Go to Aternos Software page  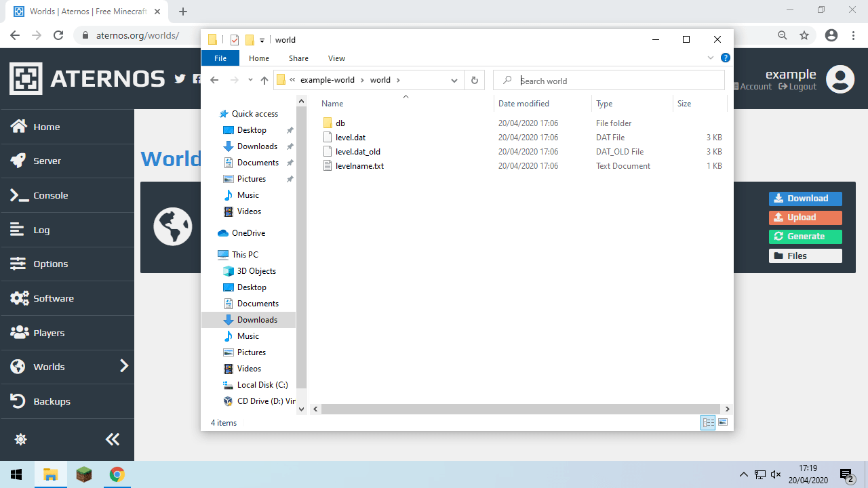coord(67,298)
